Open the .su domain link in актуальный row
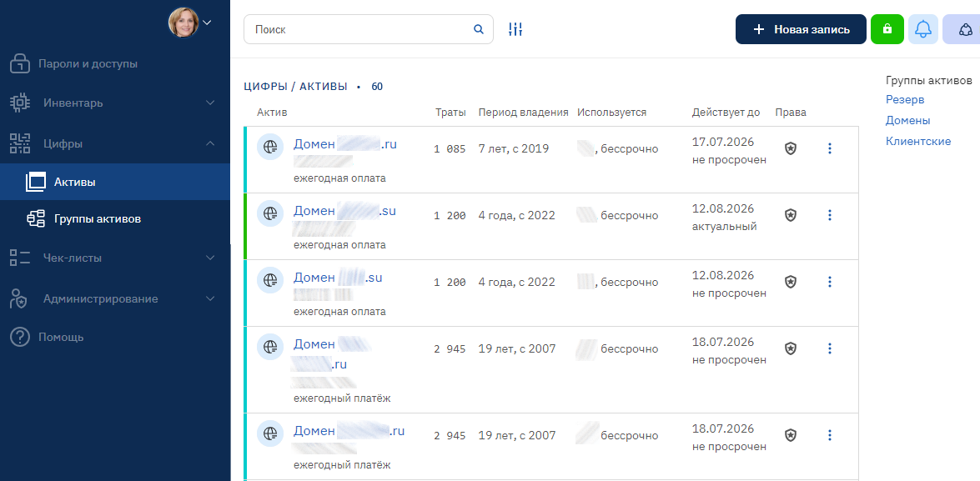The image size is (980, 481). [344, 211]
